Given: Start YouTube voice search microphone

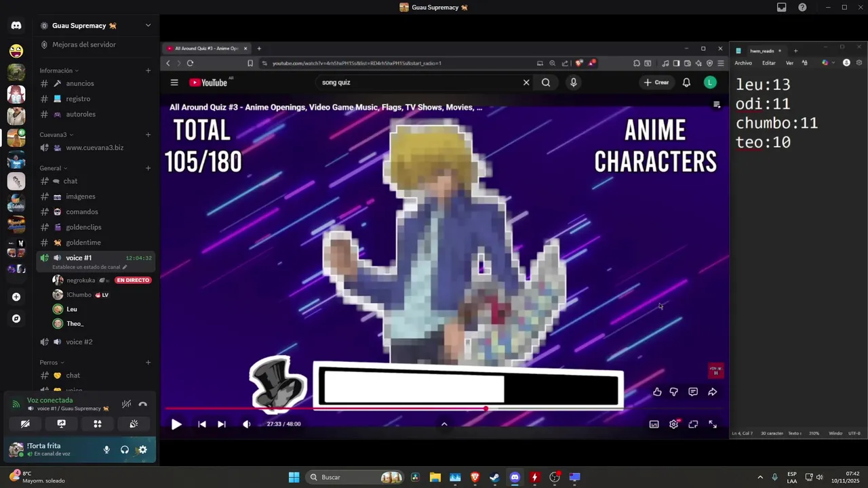Looking at the screenshot, I should [574, 83].
